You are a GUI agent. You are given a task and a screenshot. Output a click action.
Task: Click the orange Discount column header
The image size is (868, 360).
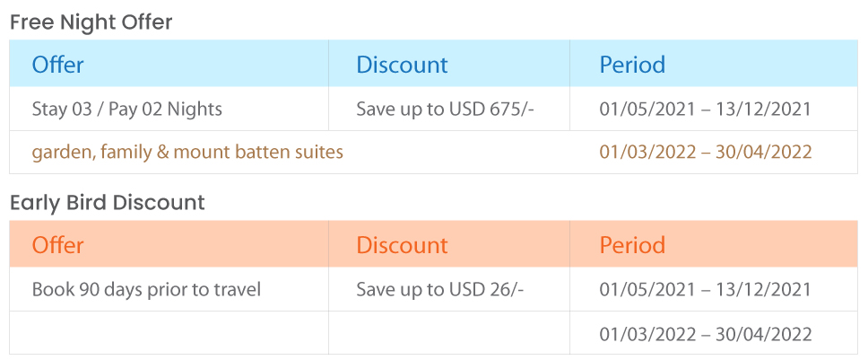point(402,245)
